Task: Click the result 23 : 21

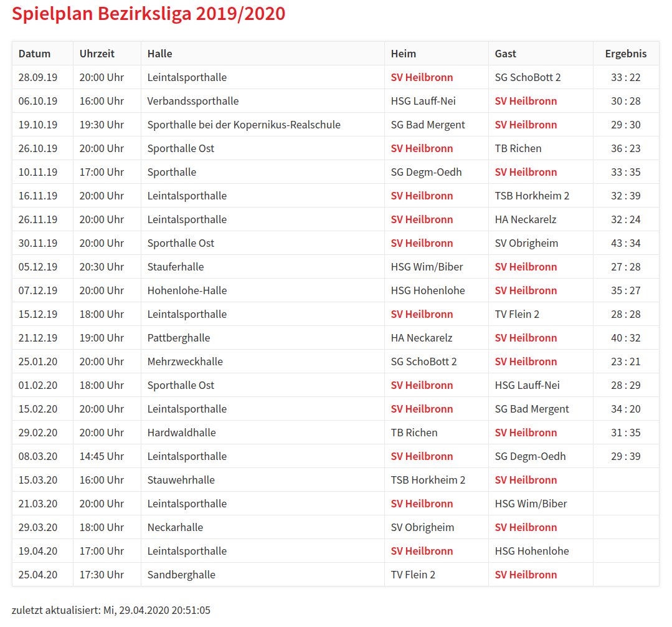Action: click(x=626, y=361)
